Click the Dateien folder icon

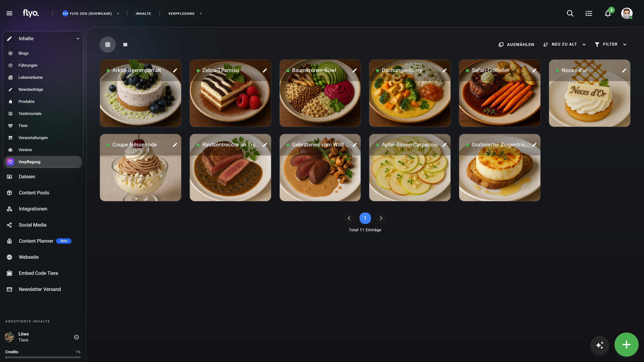click(10, 177)
